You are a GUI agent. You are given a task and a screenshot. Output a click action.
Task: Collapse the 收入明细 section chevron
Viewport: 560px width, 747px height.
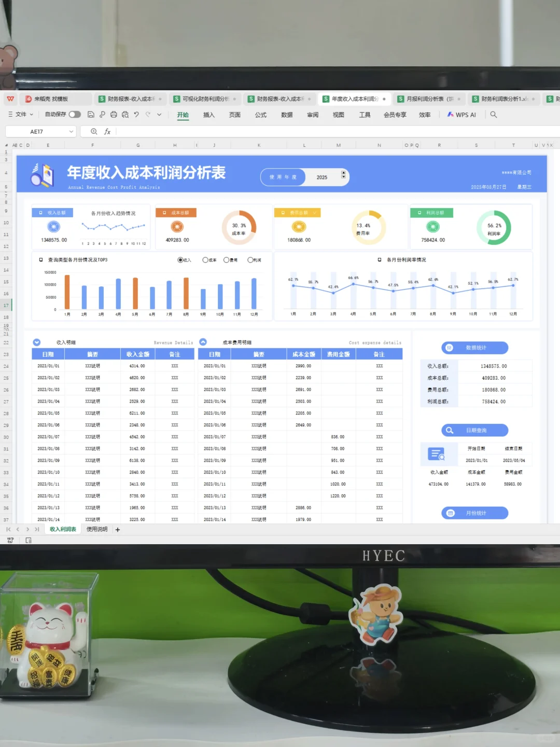pos(37,342)
